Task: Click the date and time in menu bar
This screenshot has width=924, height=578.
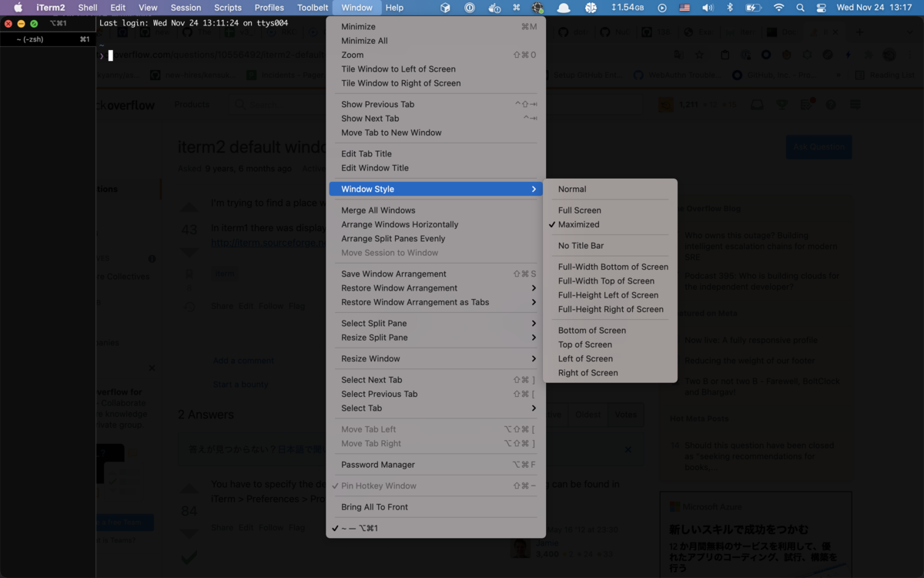Action: 874,8
